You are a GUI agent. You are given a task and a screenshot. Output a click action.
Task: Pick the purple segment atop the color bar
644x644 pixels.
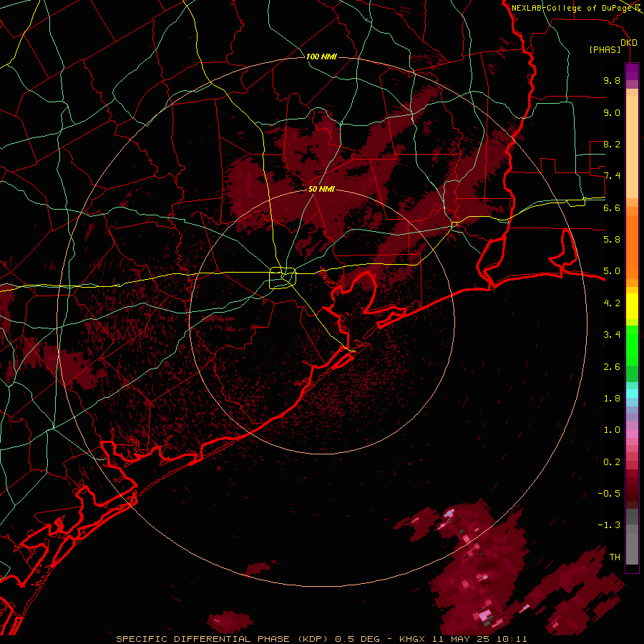[x=632, y=72]
